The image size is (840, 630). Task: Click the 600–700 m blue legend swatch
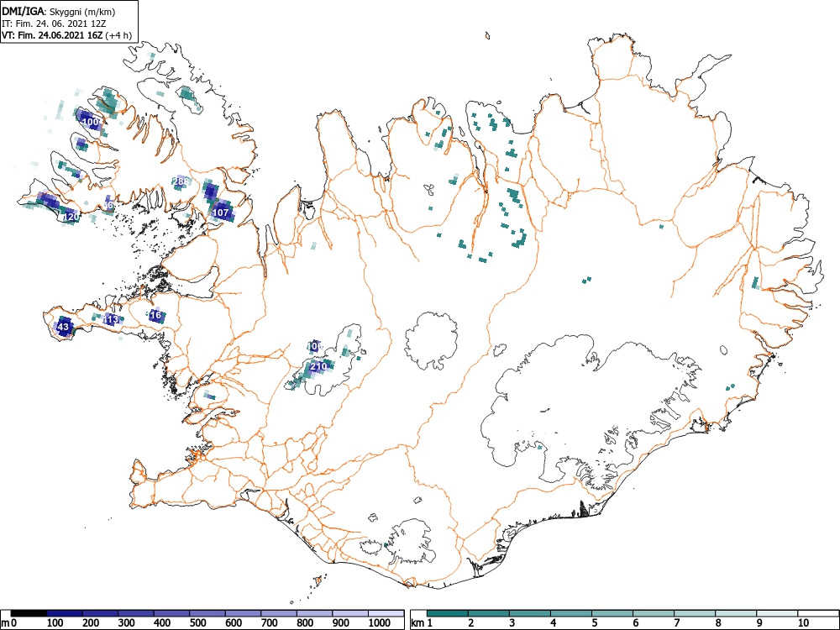point(244,613)
